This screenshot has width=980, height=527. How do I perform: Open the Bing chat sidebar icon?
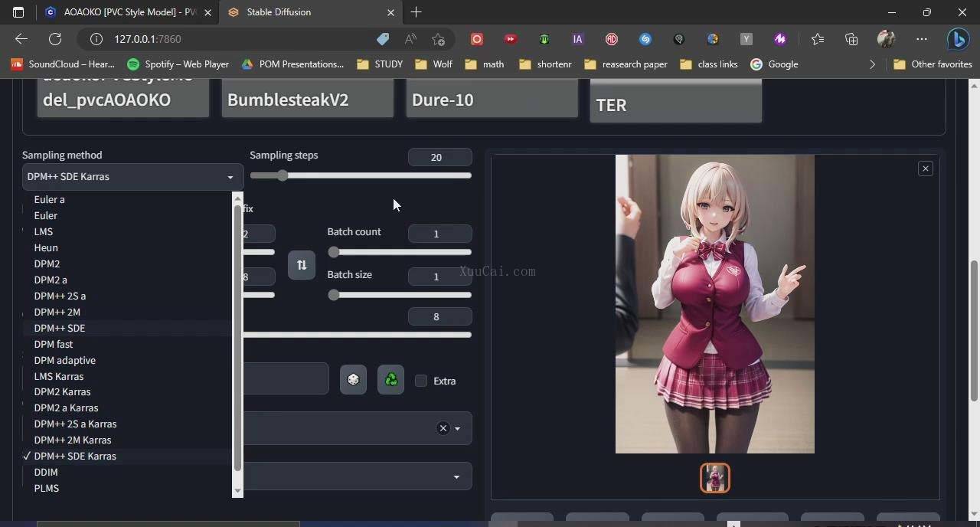pos(958,39)
